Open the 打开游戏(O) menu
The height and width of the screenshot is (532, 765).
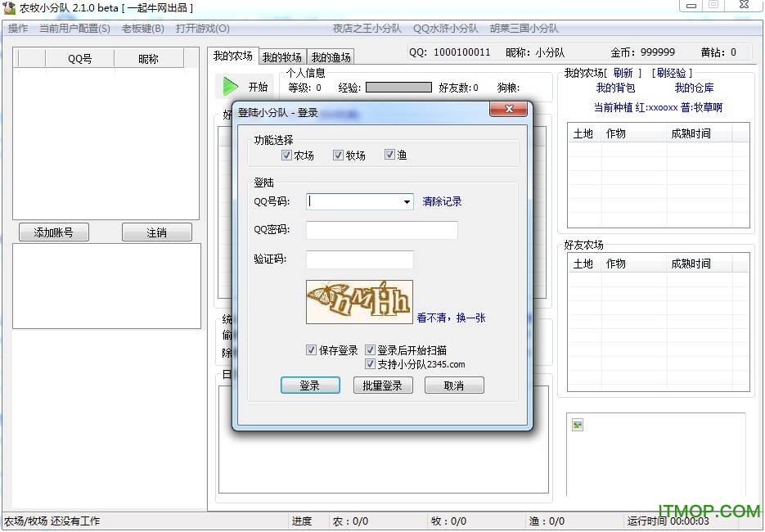202,29
